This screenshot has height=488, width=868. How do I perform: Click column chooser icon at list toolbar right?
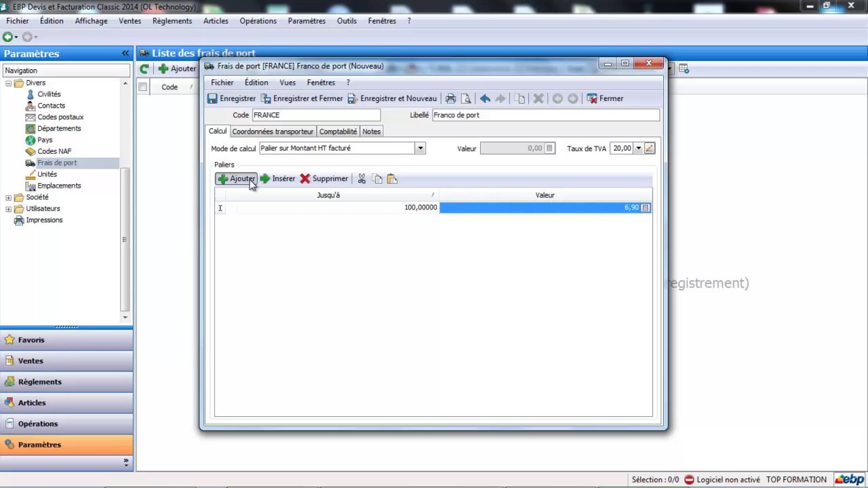[x=684, y=68]
